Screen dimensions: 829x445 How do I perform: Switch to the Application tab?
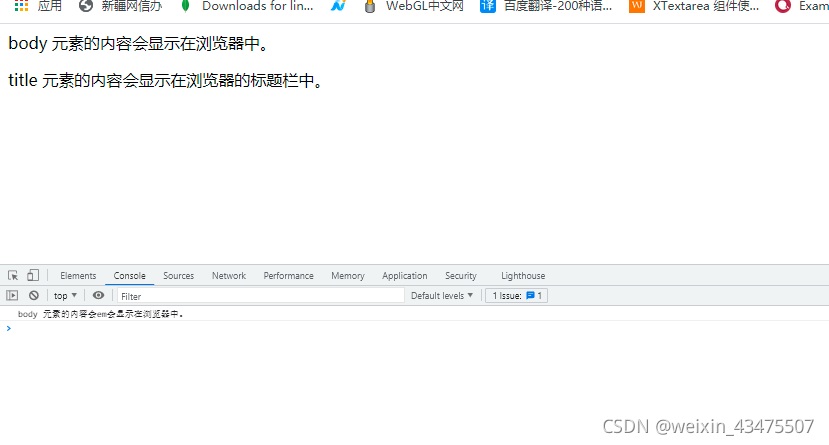(x=405, y=276)
